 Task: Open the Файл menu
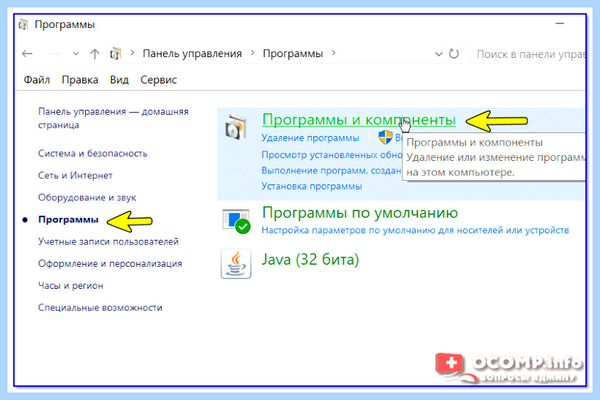[37, 80]
